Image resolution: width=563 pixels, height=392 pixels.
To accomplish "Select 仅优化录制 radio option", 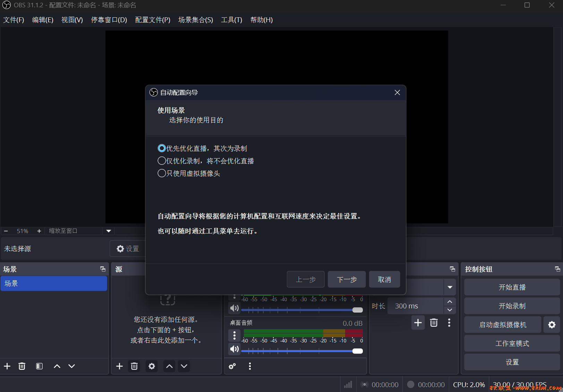I will click(x=162, y=161).
